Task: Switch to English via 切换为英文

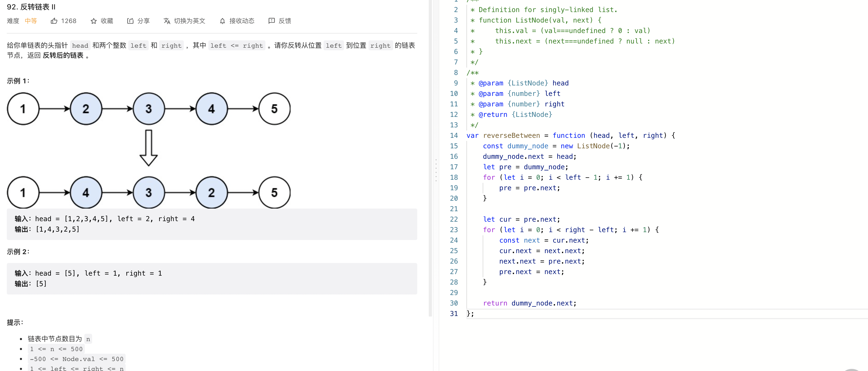Action: [189, 21]
